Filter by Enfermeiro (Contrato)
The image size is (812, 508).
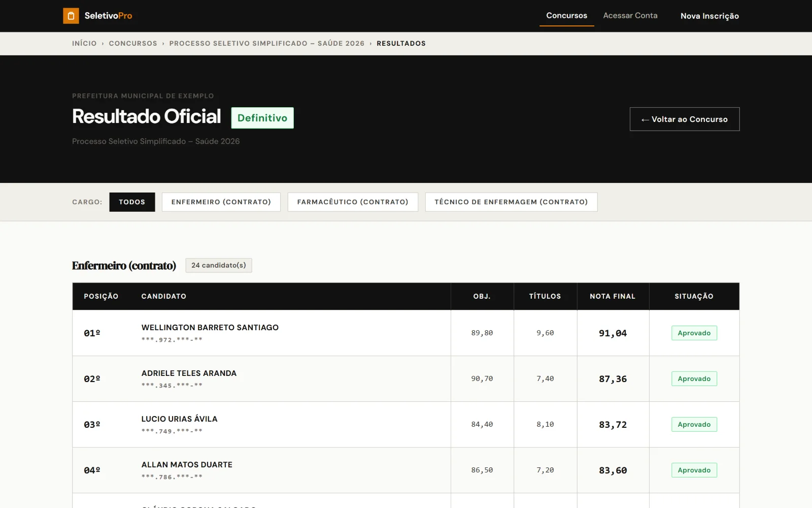[221, 202]
